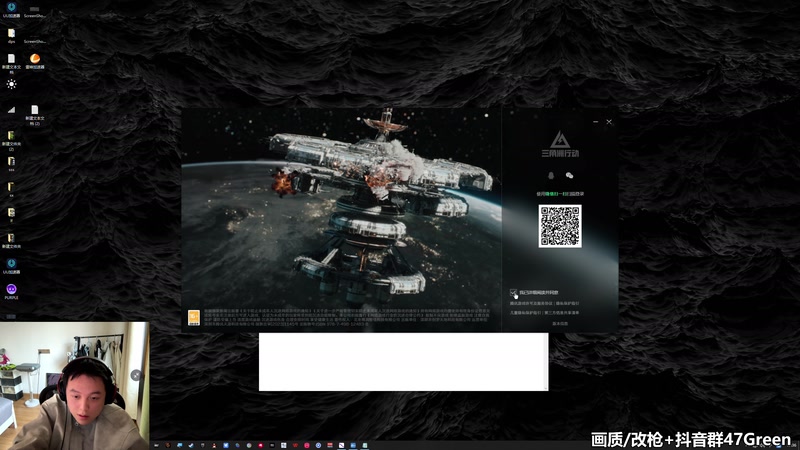Open the gray triangle-shaped desktop icon

11,109
